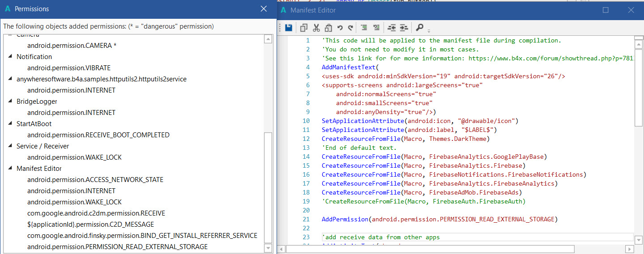Click the Themes.DarkTheme resource line
The height and width of the screenshot is (254, 644).
coord(405,139)
